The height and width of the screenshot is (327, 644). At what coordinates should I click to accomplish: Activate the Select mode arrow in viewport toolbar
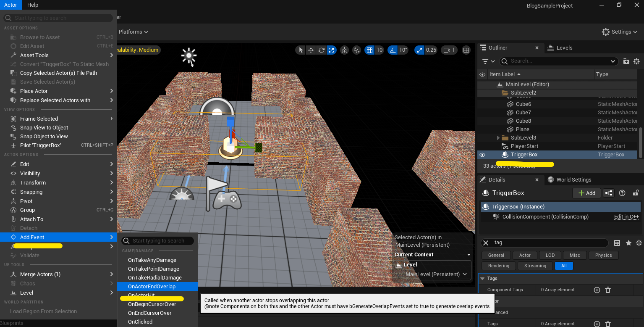coord(300,50)
